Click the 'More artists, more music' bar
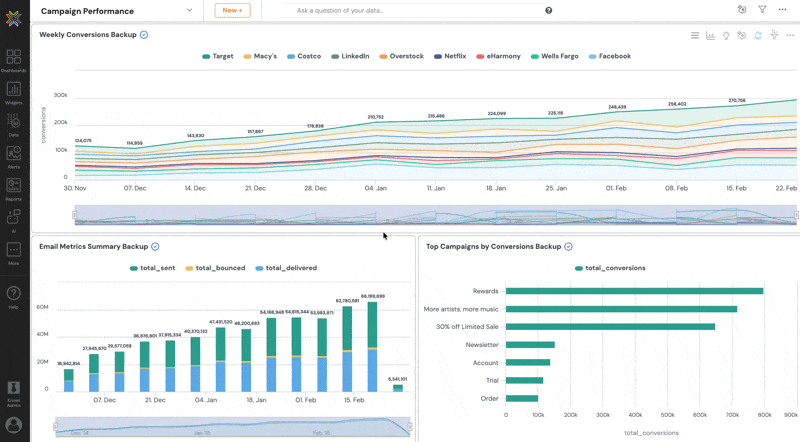This screenshot has height=442, width=800. [x=621, y=309]
